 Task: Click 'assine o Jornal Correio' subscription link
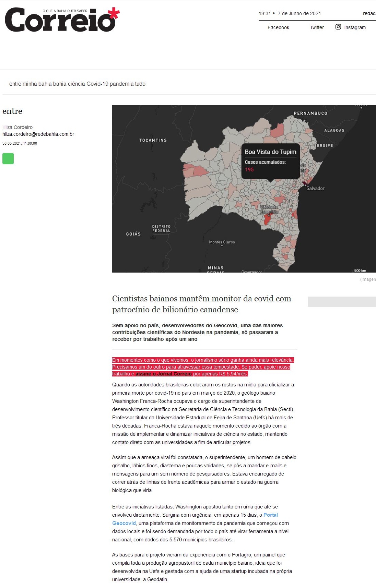163,374
